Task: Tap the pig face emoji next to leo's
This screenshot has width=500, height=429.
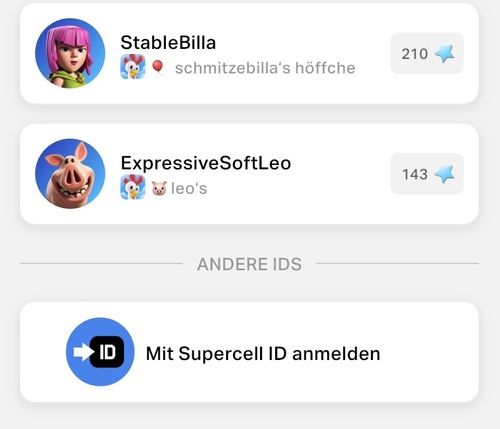Action: 159,188
